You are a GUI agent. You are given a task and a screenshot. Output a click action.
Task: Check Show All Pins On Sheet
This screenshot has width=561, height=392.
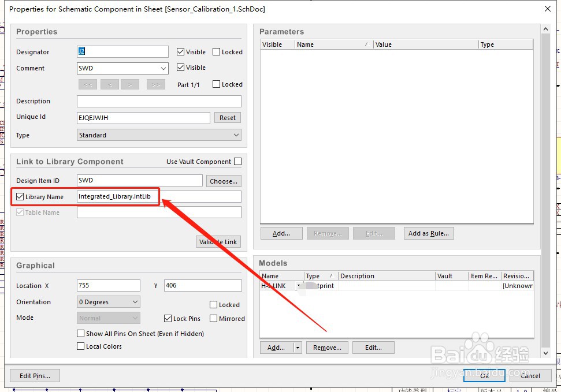80,333
